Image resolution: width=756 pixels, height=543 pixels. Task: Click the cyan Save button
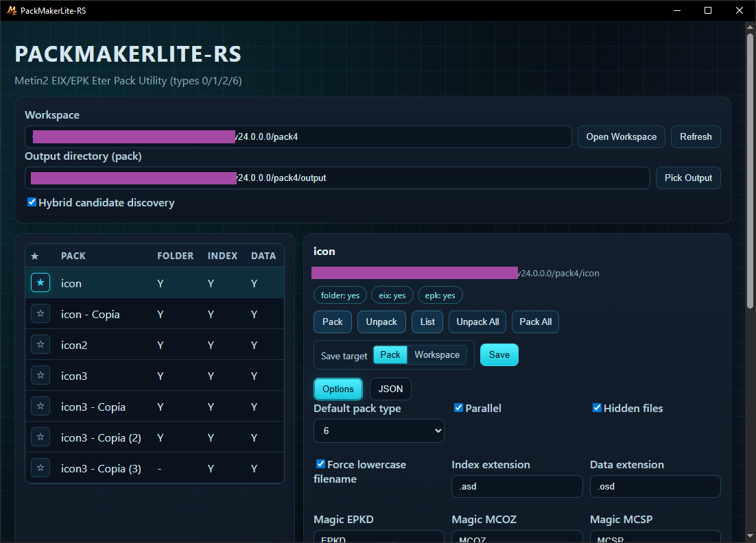(499, 354)
